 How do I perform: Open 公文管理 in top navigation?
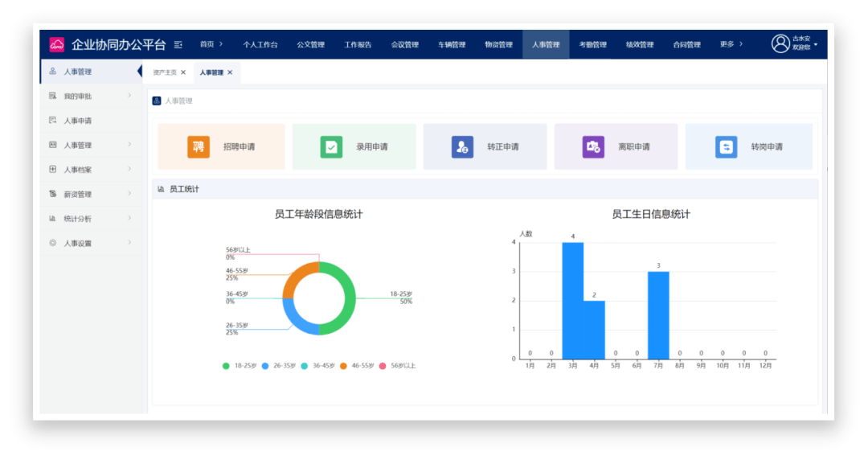click(310, 45)
